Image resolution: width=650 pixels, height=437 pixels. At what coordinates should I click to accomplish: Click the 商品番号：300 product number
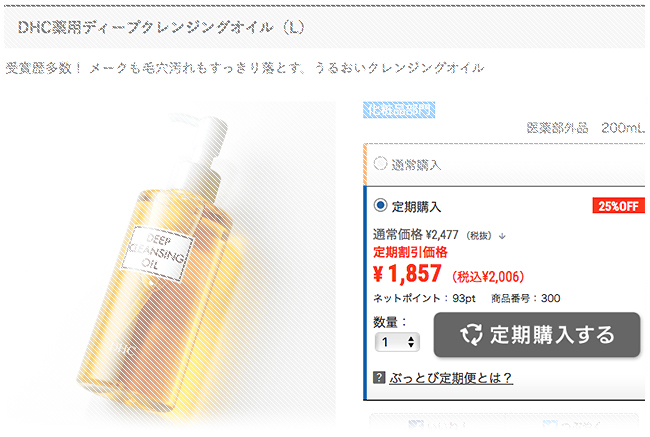point(526,298)
